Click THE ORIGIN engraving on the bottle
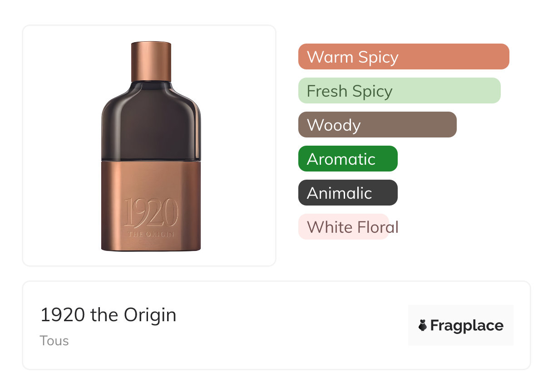 (x=151, y=235)
